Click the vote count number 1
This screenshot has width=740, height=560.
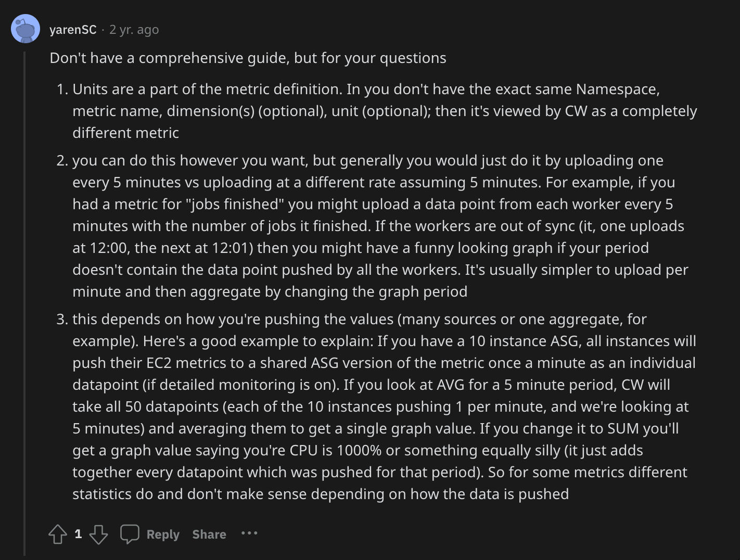(x=78, y=534)
